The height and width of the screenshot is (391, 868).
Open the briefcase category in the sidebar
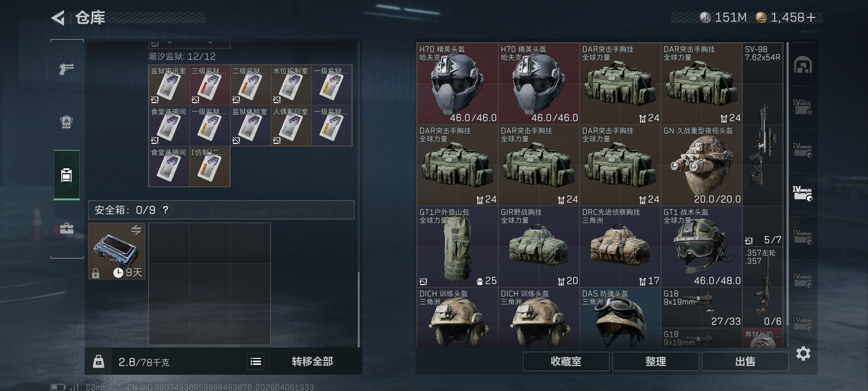[x=66, y=228]
